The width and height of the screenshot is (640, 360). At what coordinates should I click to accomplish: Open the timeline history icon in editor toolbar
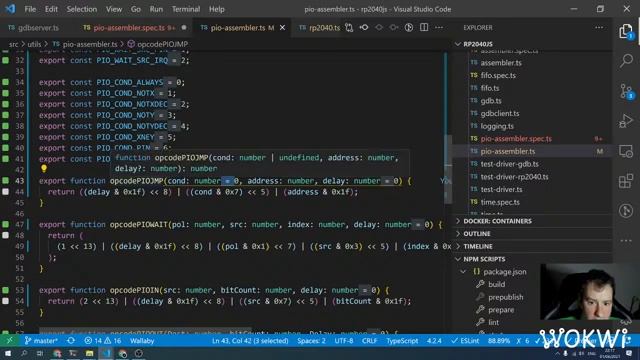tap(409, 28)
